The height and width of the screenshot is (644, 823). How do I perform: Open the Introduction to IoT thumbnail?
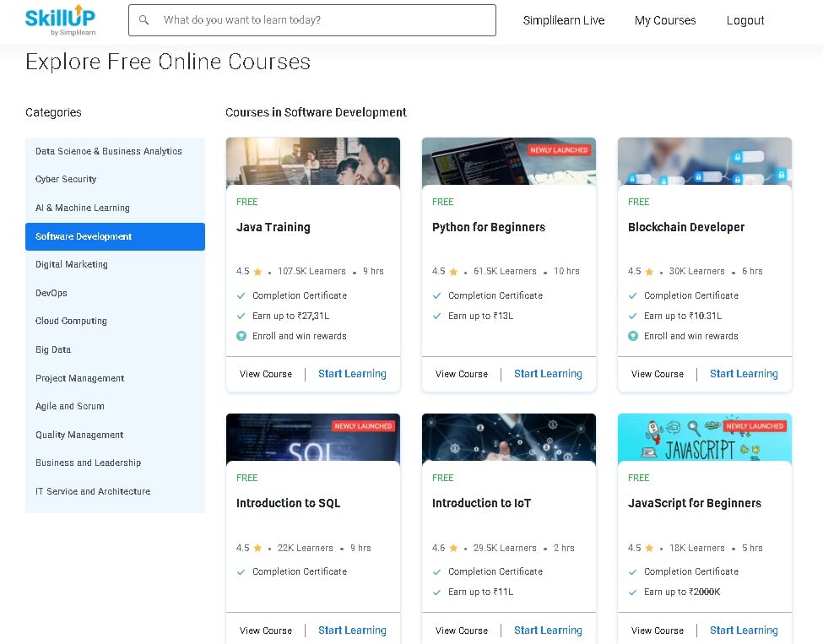(509, 438)
